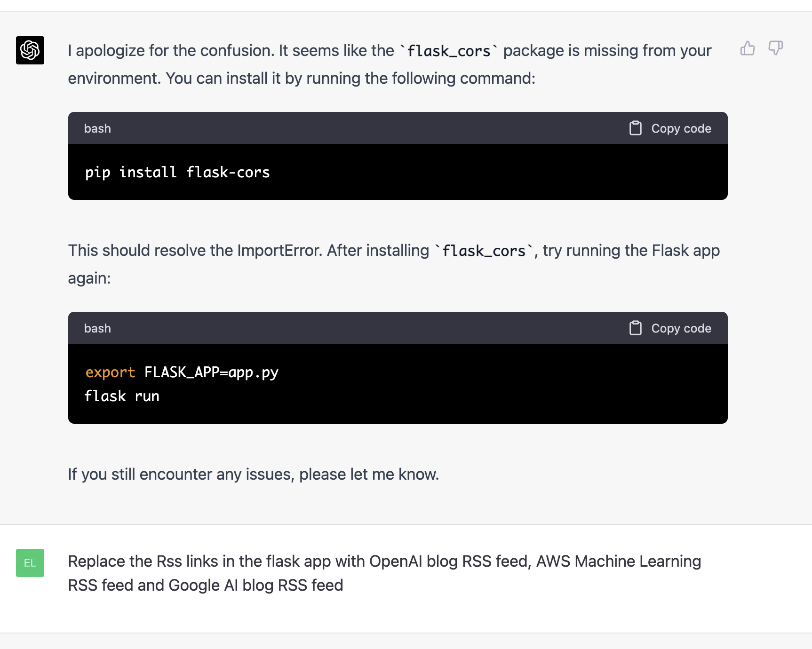Click the first code block header bar
Image resolution: width=812 pixels, height=649 pixels.
(x=376, y=128)
